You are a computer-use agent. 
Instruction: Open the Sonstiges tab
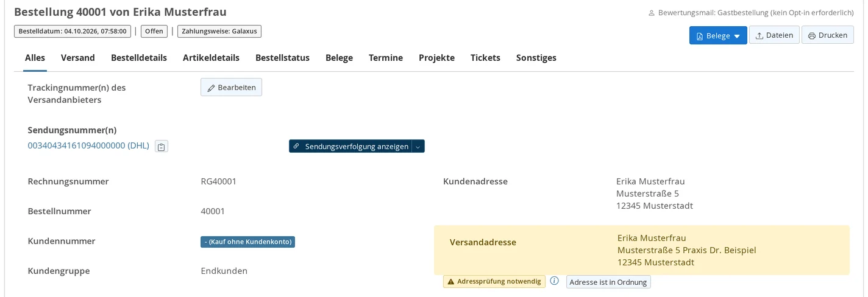point(536,58)
